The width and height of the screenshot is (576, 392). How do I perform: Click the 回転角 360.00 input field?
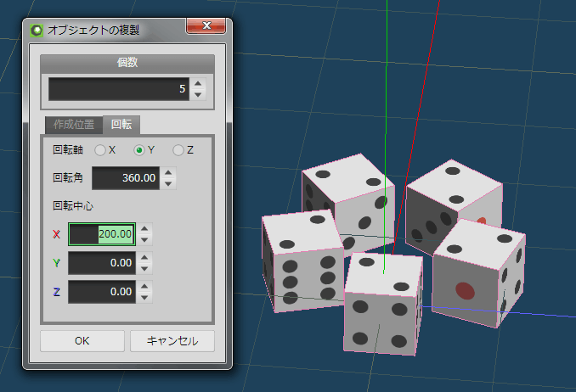click(x=126, y=178)
